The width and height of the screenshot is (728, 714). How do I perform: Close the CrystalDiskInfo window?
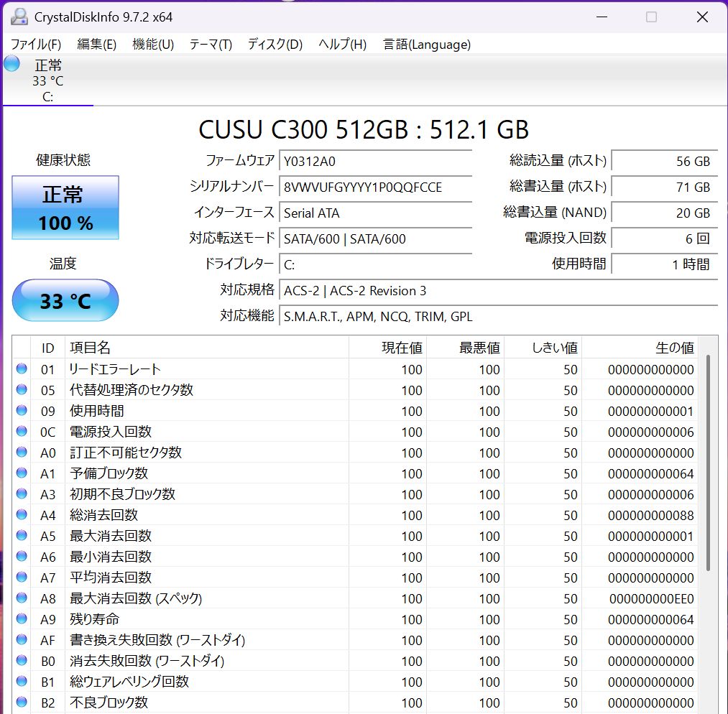[x=702, y=17]
